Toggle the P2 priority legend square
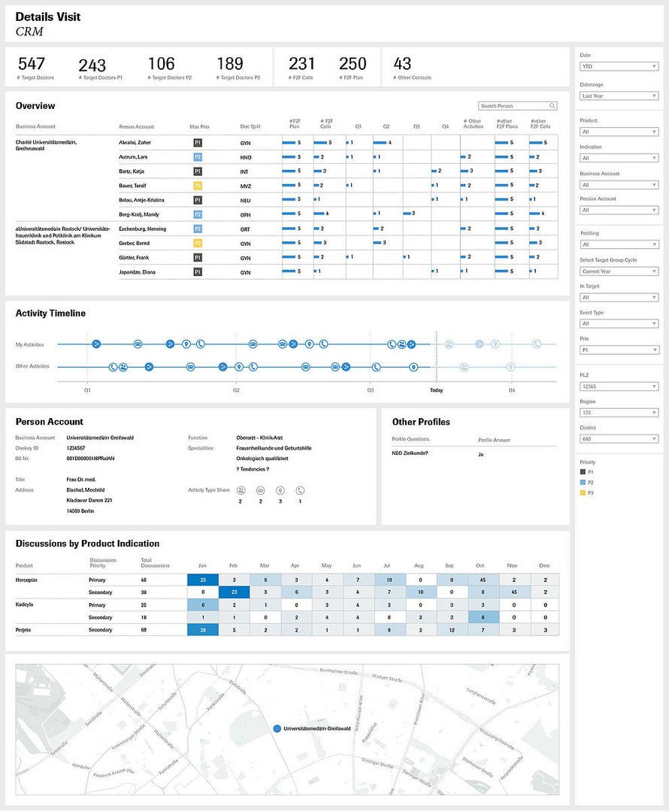 point(583,483)
